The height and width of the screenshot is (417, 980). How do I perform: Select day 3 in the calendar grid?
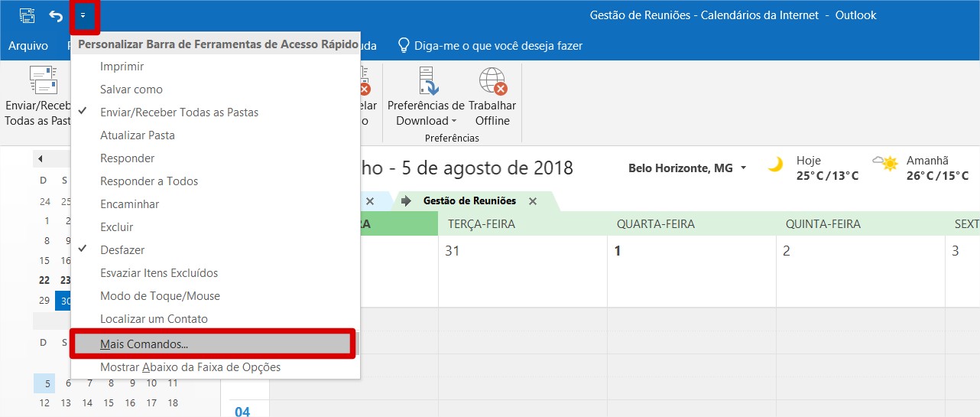[x=963, y=271]
